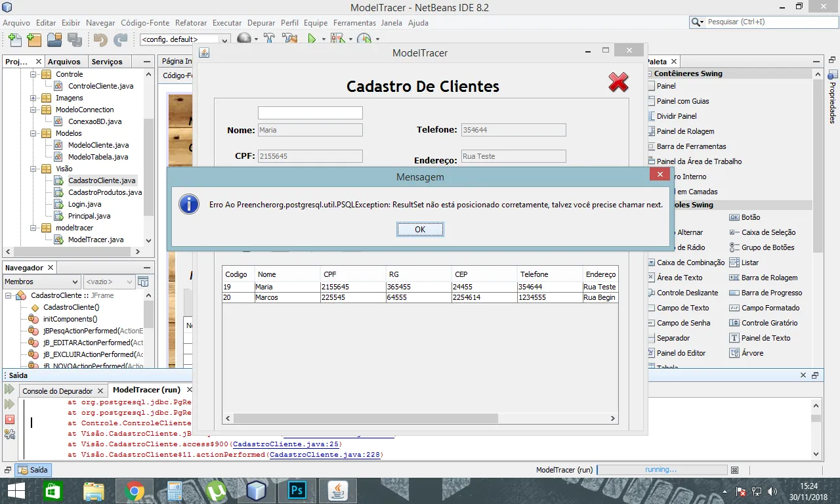Open the Arquivo menu

[16, 22]
